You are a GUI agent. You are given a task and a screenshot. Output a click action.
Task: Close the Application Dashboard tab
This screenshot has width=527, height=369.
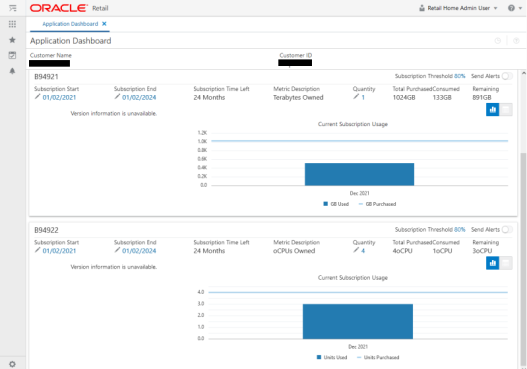coord(104,24)
